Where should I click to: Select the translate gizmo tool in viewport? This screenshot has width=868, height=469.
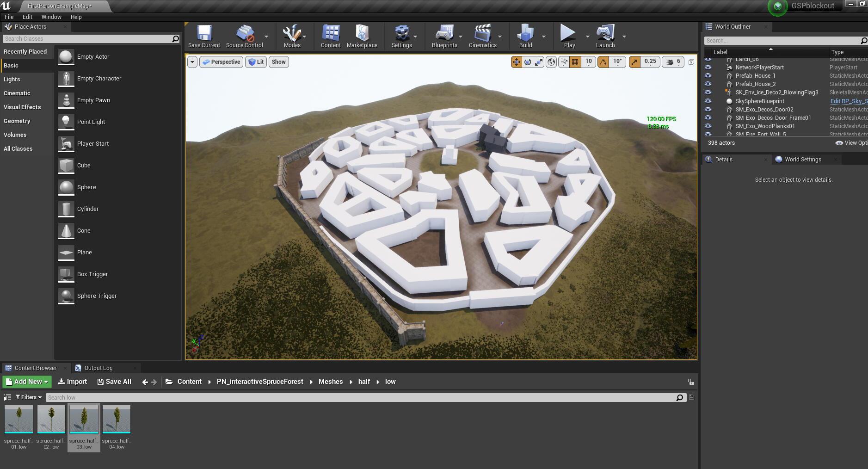516,62
